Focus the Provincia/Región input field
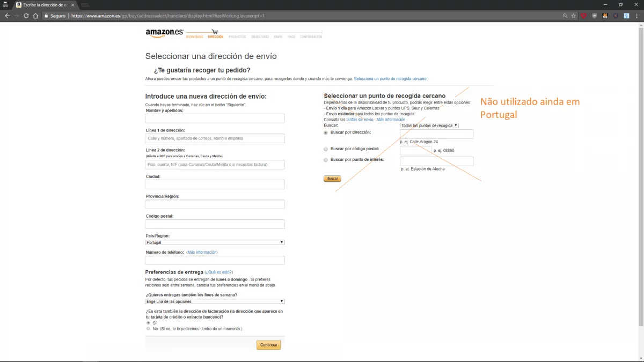The height and width of the screenshot is (362, 644). 215,204
